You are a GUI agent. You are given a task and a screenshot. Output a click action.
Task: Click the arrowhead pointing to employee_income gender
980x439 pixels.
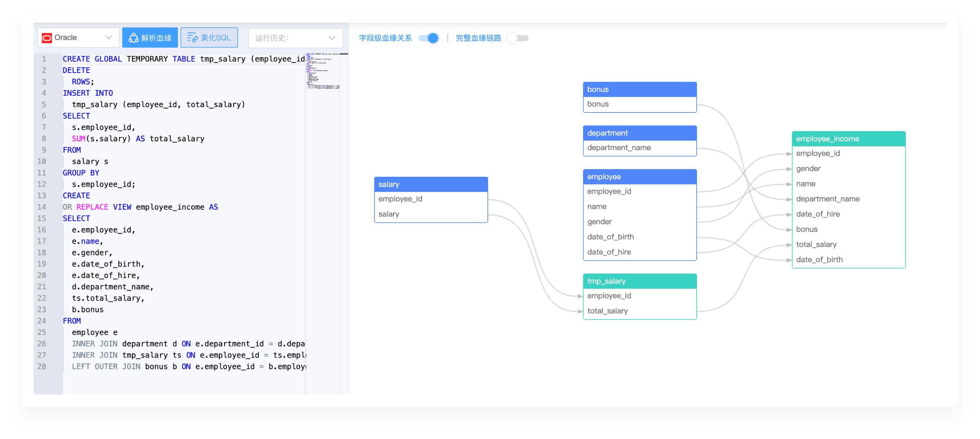click(x=789, y=169)
